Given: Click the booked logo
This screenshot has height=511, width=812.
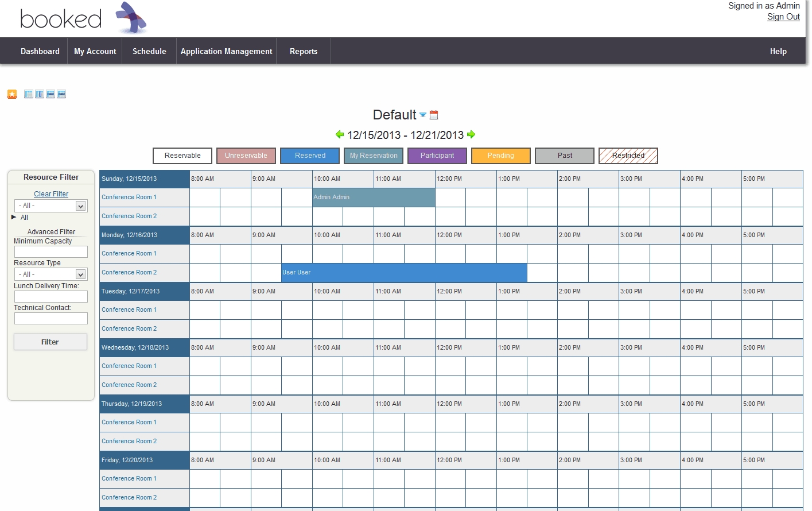Looking at the screenshot, I should coord(83,18).
